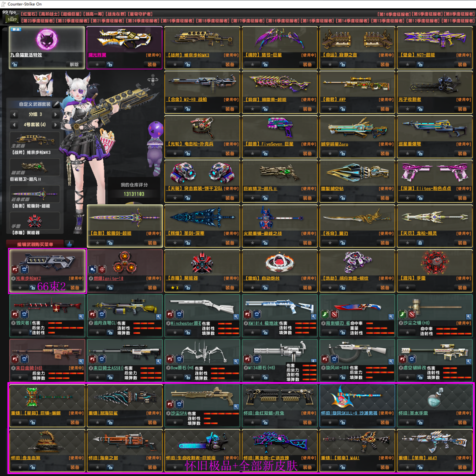Click the white fox pet icon

pos(43,84)
